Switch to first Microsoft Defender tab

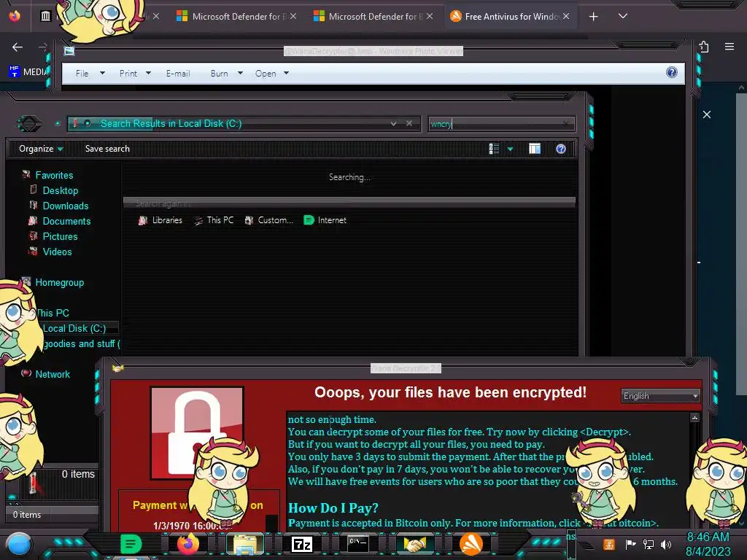236,17
